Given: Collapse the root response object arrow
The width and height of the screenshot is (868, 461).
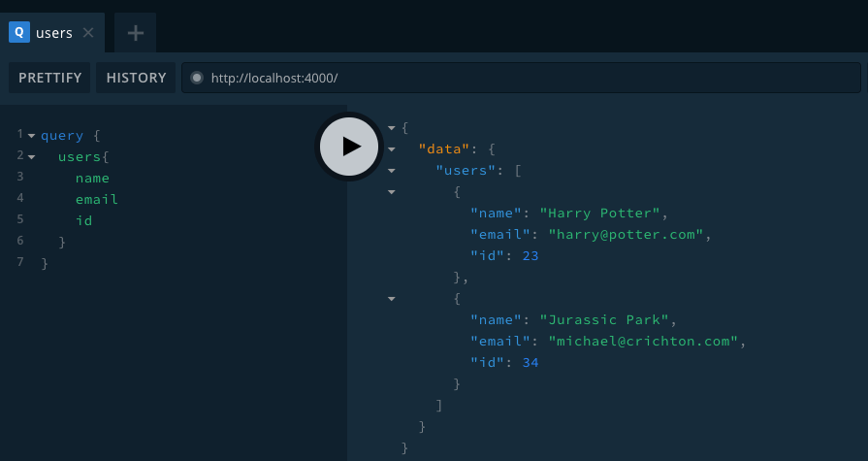Looking at the screenshot, I should (x=392, y=128).
